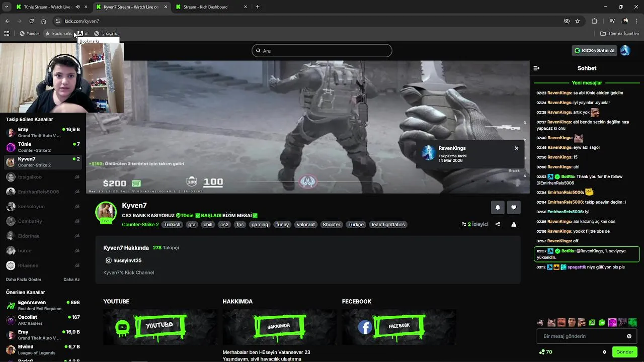Click the address bar URL kick.com/kyven7
The width and height of the screenshot is (644, 362).
tap(82, 21)
